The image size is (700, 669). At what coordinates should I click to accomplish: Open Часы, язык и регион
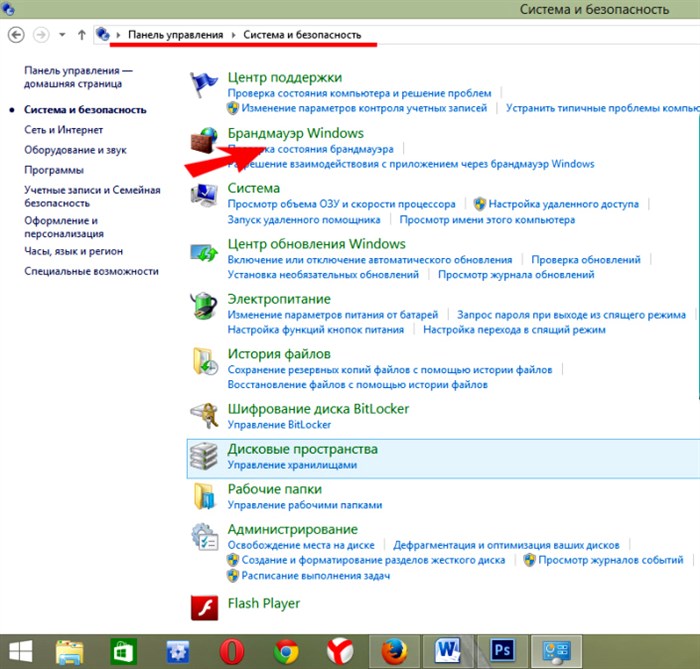tap(73, 251)
